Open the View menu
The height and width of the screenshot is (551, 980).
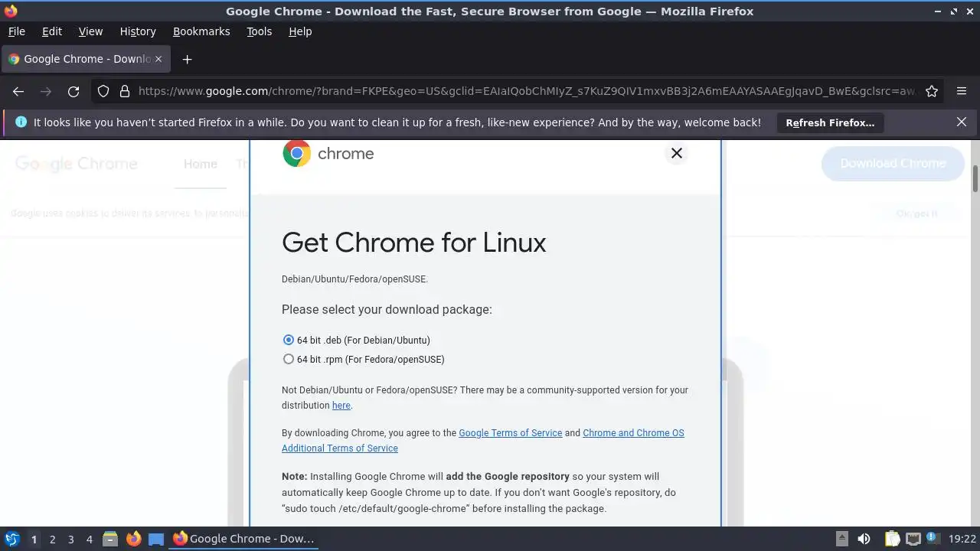click(x=90, y=31)
